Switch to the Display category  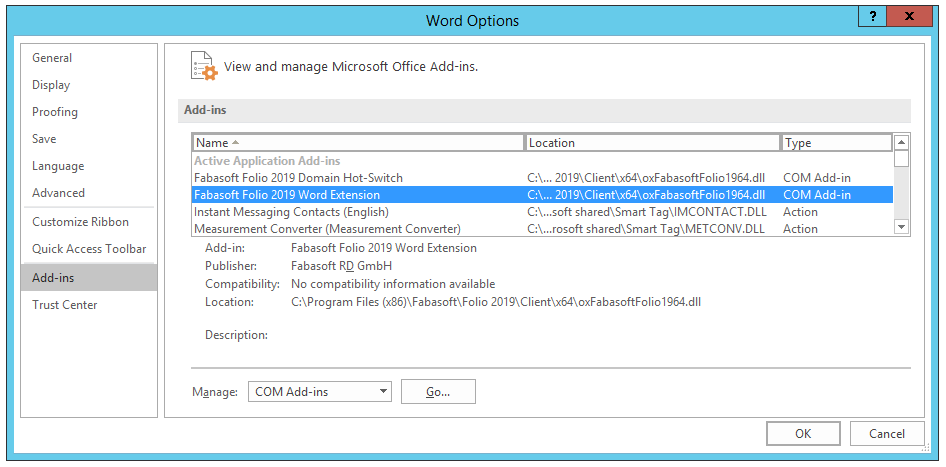pyautogui.click(x=51, y=85)
